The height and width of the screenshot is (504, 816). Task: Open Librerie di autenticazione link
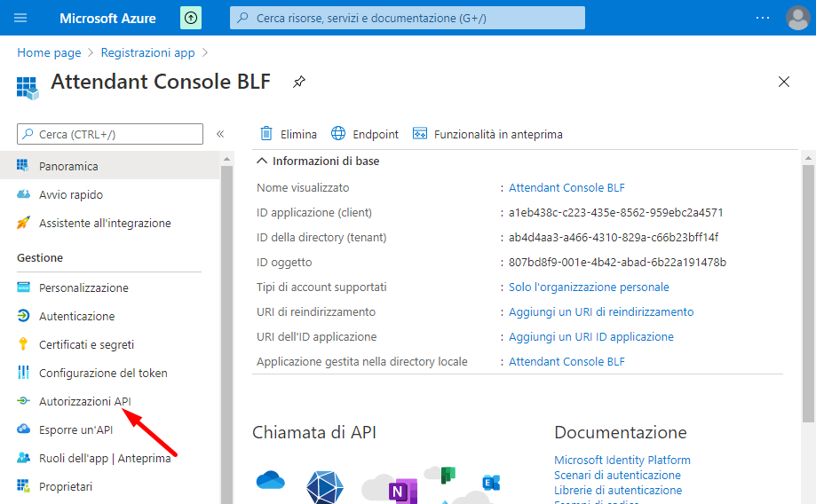pyautogui.click(x=618, y=490)
